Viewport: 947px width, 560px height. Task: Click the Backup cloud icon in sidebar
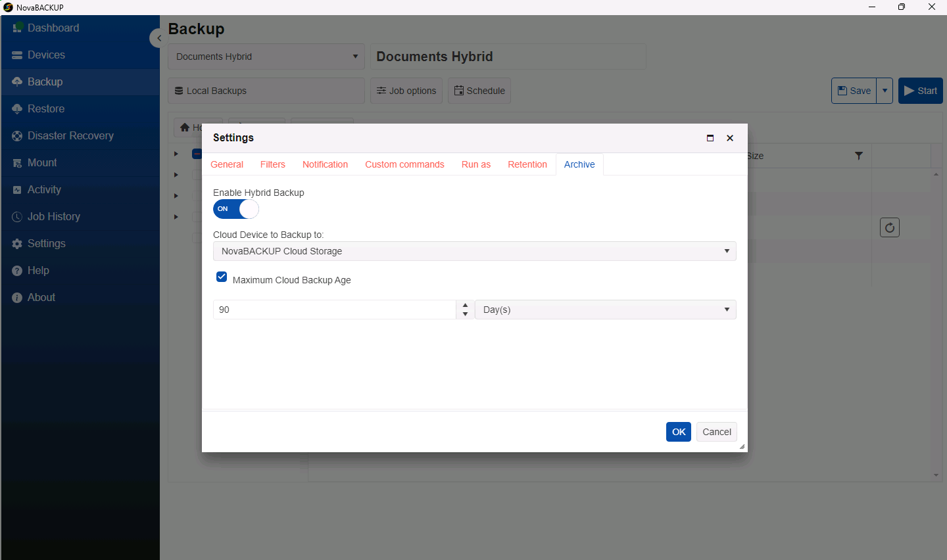(18, 82)
